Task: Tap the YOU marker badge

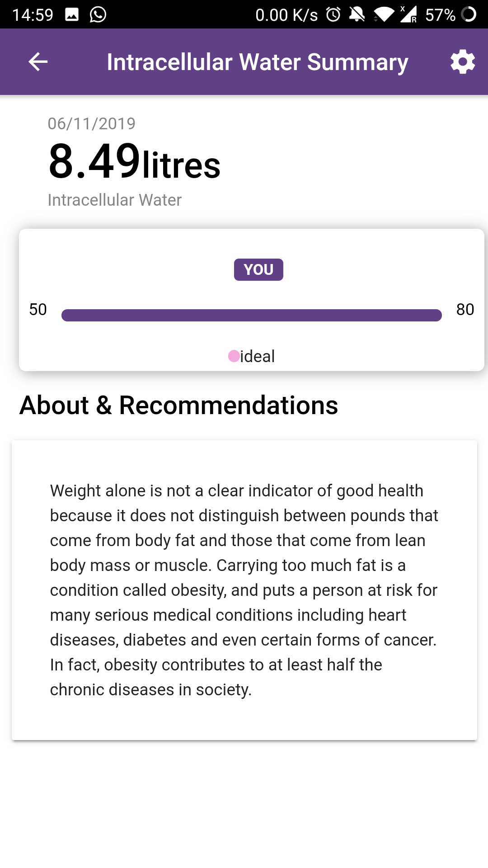Action: [258, 269]
